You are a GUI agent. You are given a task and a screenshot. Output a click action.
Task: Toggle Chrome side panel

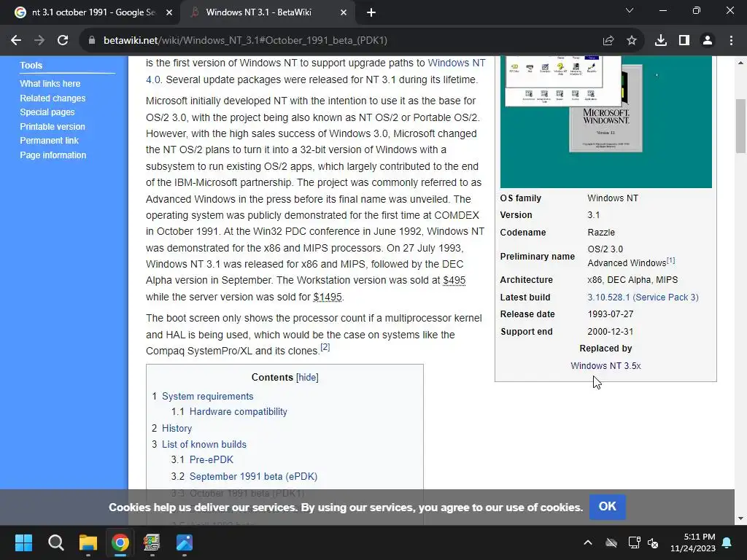click(684, 41)
